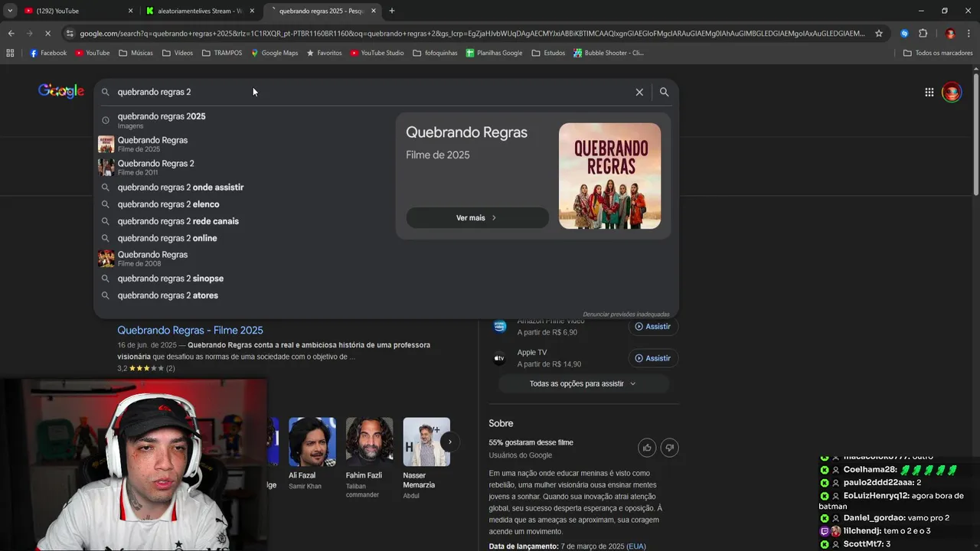980x551 pixels.
Task: Open the Extensions puzzle icon
Action: point(923,34)
